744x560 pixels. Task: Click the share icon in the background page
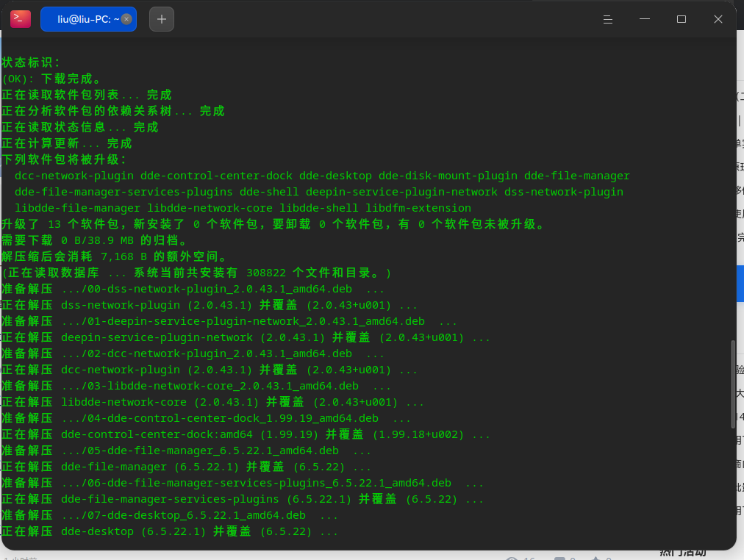coord(597,559)
